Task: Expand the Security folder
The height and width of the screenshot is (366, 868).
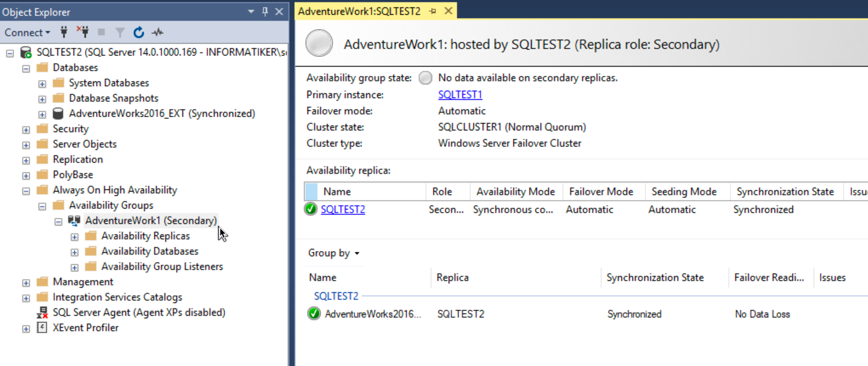Action: pos(26,130)
